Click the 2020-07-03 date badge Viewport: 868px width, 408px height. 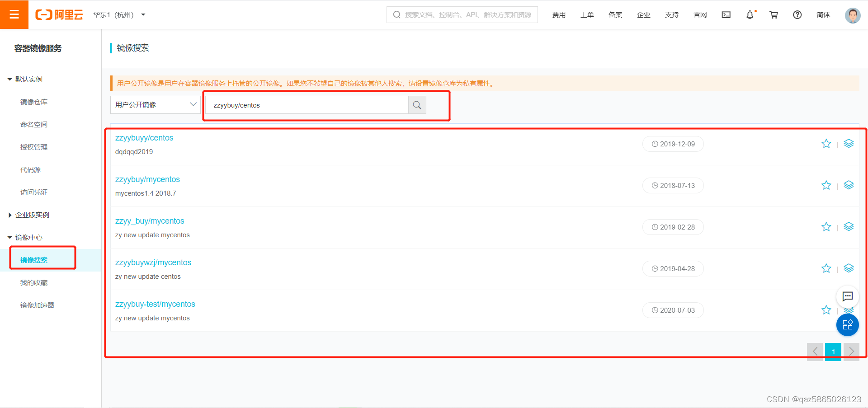point(673,310)
